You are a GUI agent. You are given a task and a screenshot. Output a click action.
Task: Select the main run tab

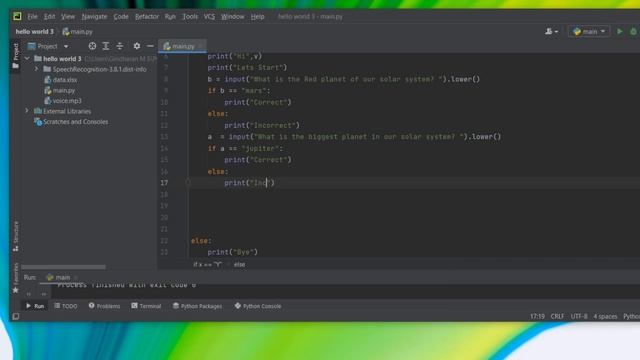pos(58,278)
